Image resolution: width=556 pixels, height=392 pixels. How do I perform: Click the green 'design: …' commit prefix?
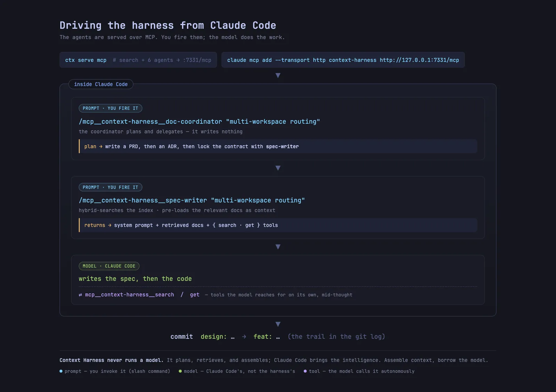[218, 336]
